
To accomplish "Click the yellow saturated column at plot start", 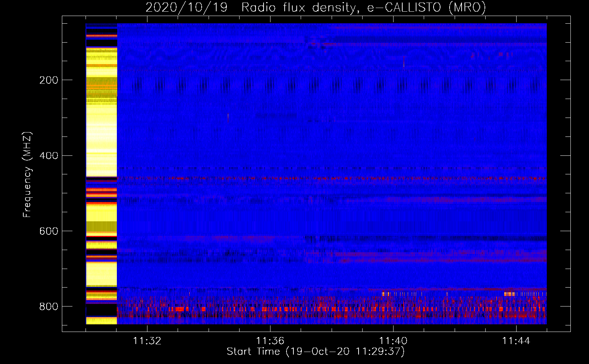I will click(x=102, y=174).
